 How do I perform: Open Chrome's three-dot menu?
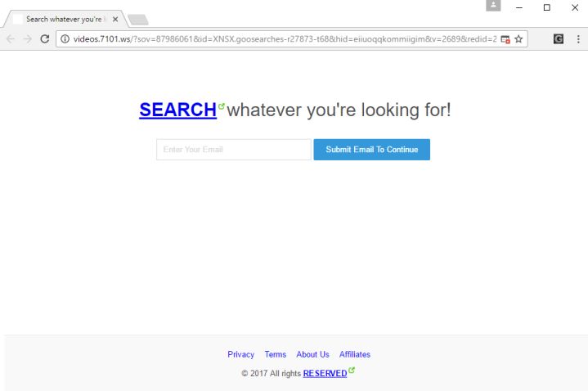point(578,39)
